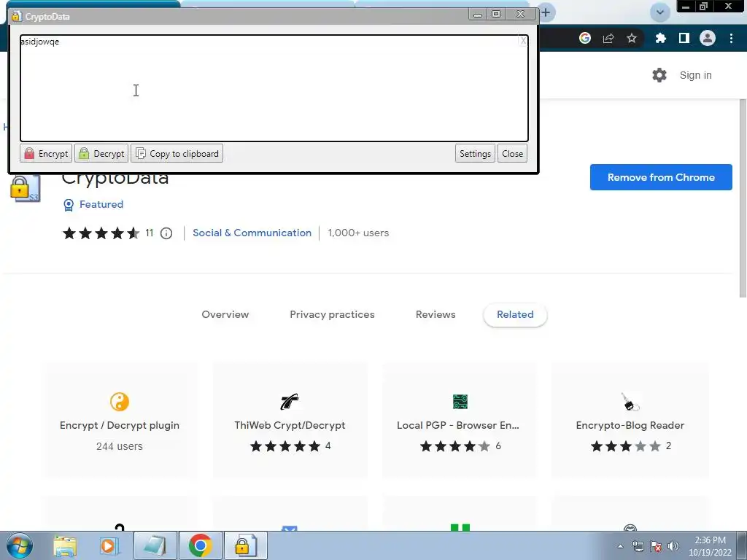Show hidden tray icons arrow
Image resolution: width=747 pixels, height=560 pixels.
pos(620,546)
